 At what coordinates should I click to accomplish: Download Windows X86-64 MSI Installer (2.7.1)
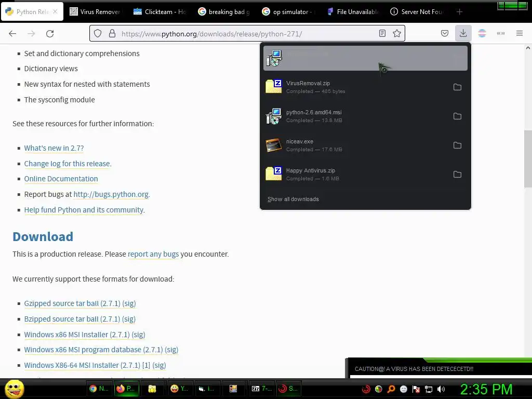(x=82, y=365)
